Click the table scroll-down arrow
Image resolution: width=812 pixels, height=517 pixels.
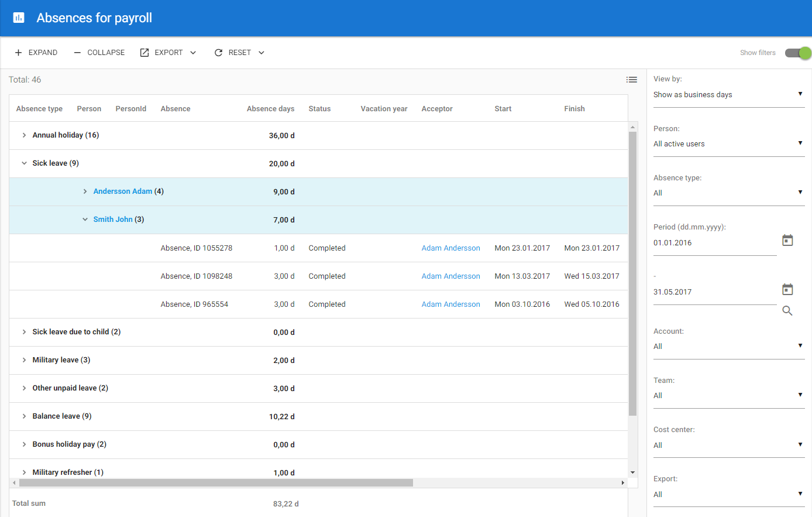tap(632, 473)
